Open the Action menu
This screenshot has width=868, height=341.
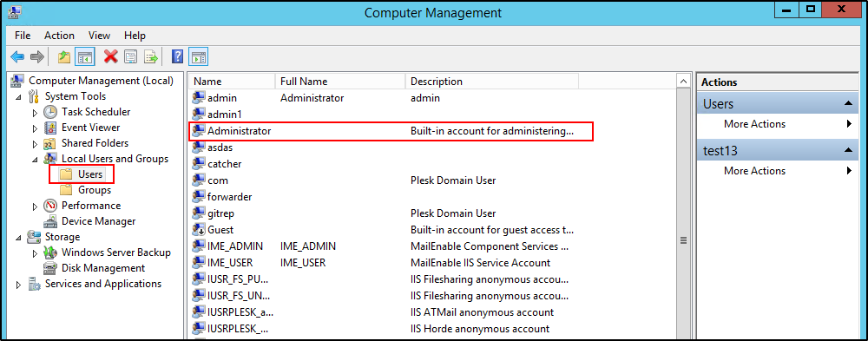click(x=59, y=36)
